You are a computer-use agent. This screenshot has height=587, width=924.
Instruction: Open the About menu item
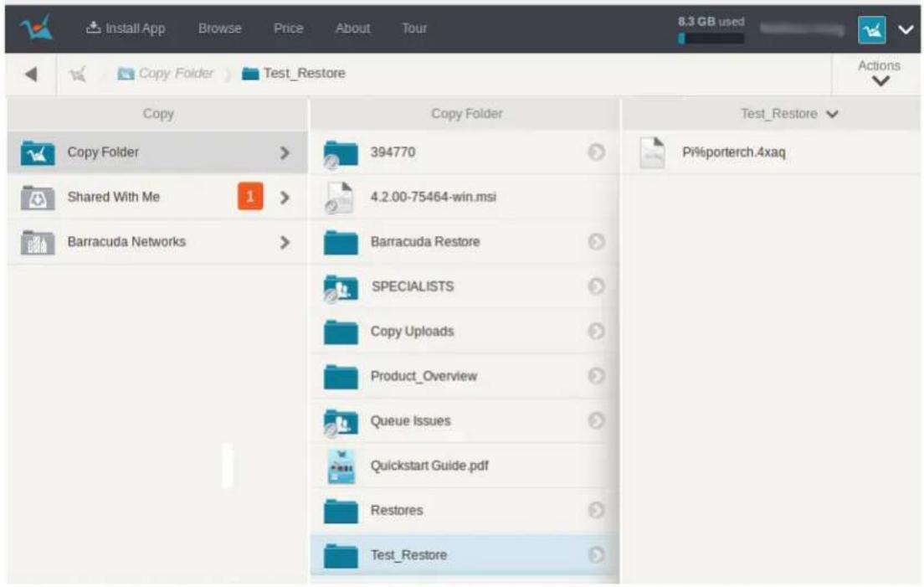pos(352,28)
